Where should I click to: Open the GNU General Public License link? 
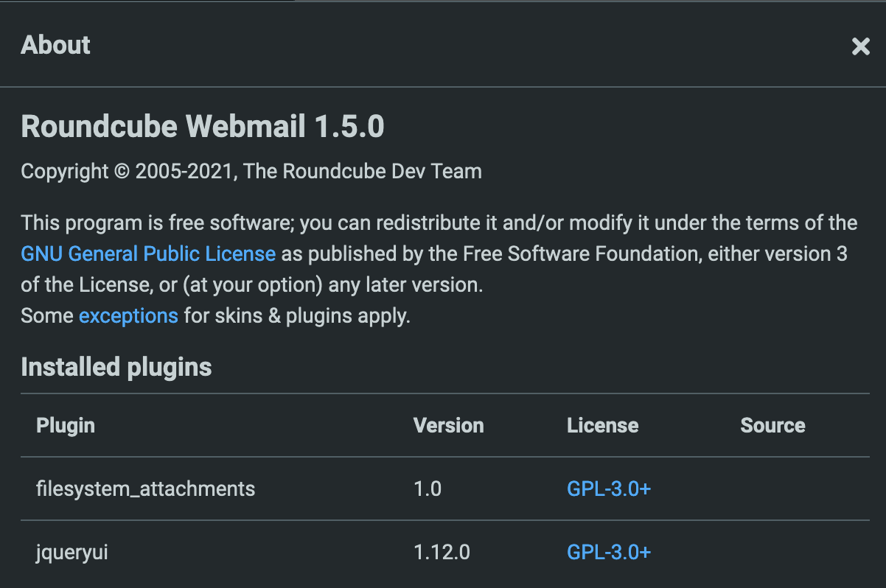click(x=147, y=253)
